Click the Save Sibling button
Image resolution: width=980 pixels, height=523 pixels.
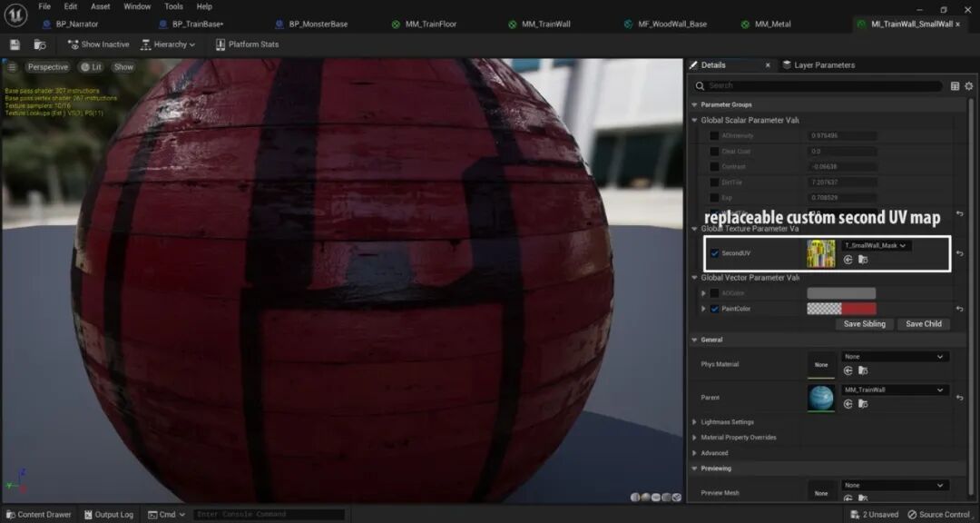point(865,324)
